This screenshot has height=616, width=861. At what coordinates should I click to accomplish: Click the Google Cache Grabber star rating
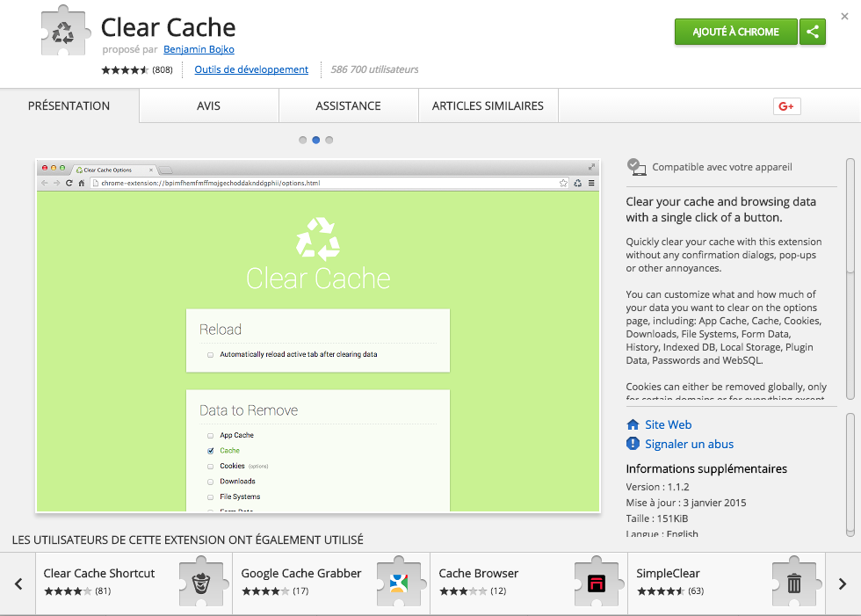265,591
